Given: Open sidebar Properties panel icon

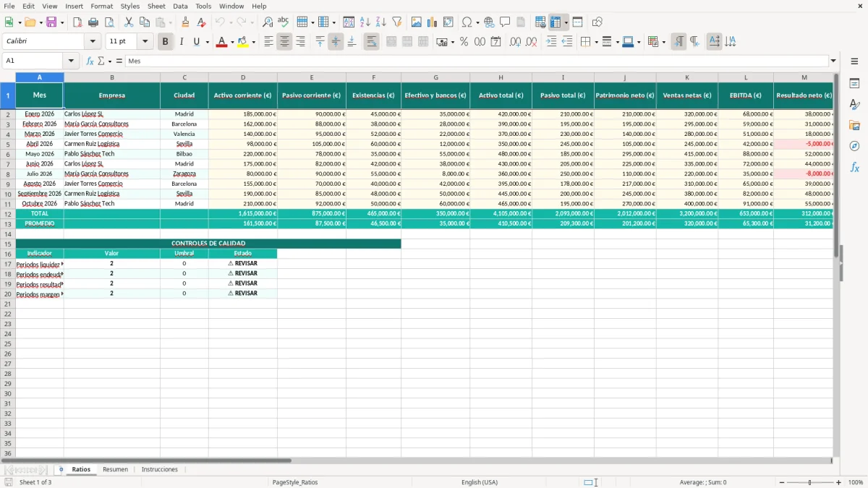Looking at the screenshot, I should point(855,84).
